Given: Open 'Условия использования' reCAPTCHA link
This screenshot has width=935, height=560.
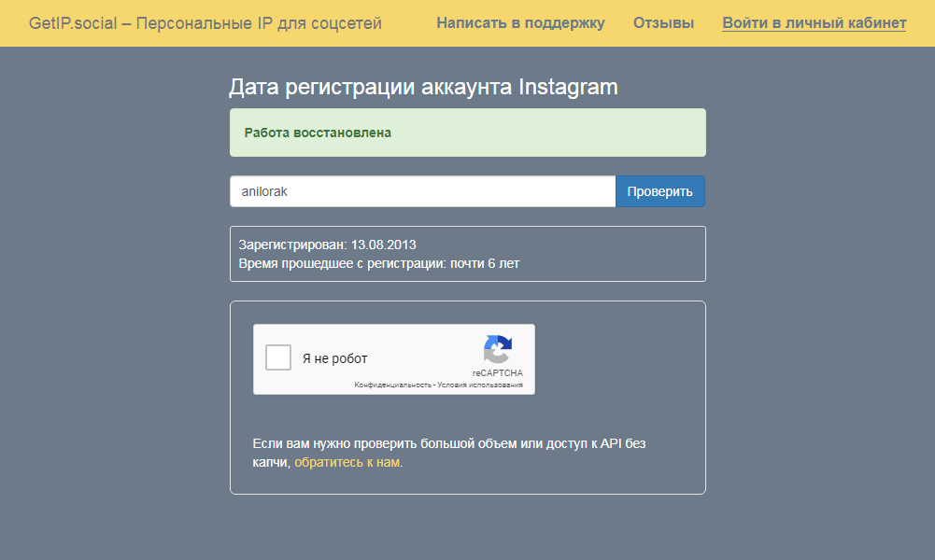Looking at the screenshot, I should 480,385.
